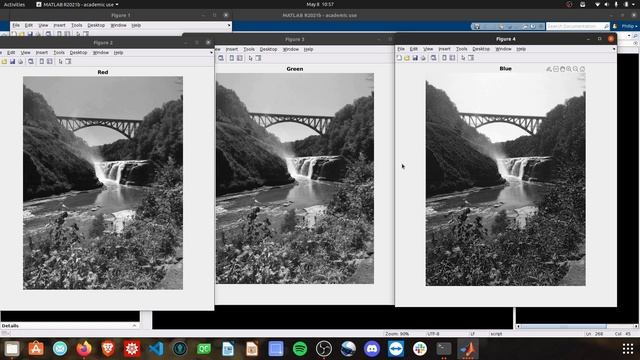Expand docking arrow at Figure 2 menu bar end
This screenshot has width=640, height=360.
pos(211,53)
